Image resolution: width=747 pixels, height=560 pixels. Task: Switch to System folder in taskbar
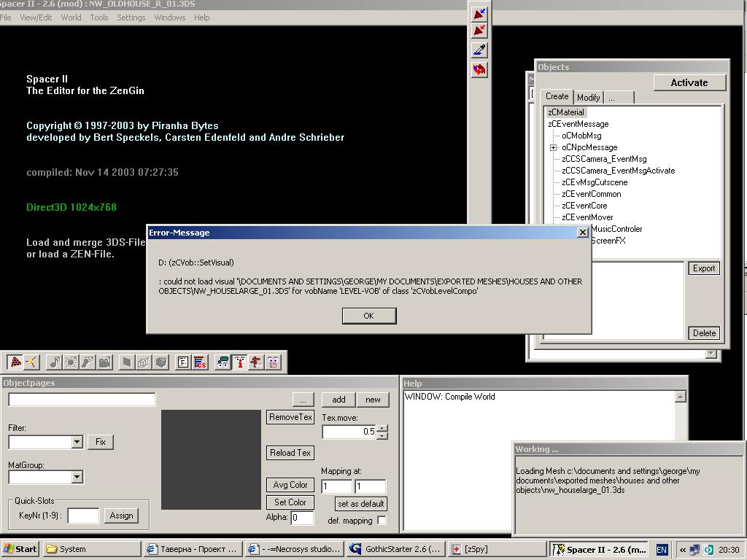click(93, 549)
